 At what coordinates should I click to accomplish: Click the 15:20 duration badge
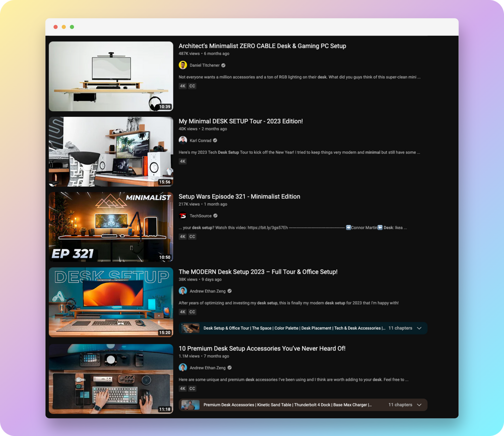[164, 332]
